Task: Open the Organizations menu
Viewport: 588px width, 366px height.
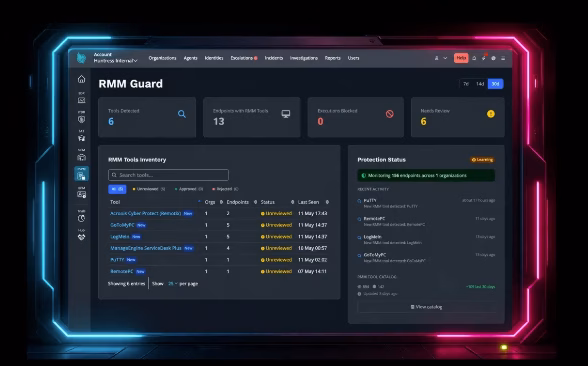Action: coord(162,58)
